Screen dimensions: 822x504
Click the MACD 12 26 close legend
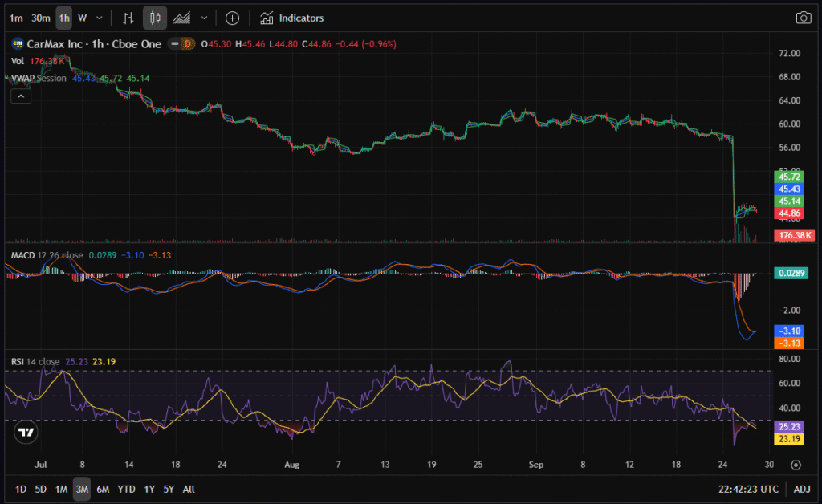click(48, 255)
